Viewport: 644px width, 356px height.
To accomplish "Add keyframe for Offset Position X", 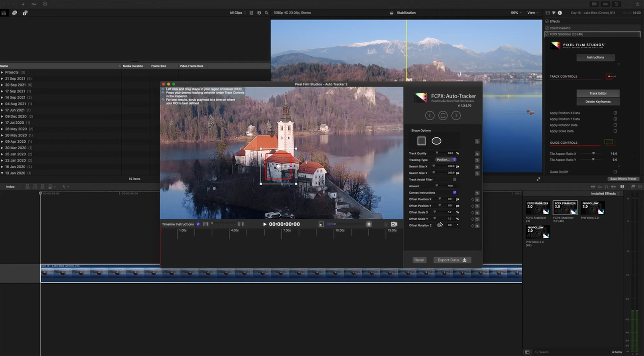I will click(x=472, y=200).
